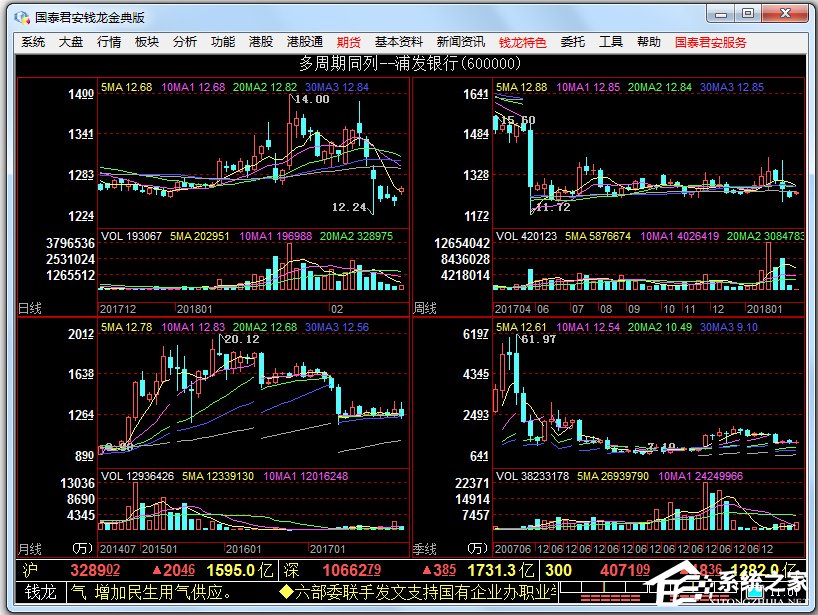The width and height of the screenshot is (818, 615).
Task: Open the 系统 menu
Action: (33, 42)
